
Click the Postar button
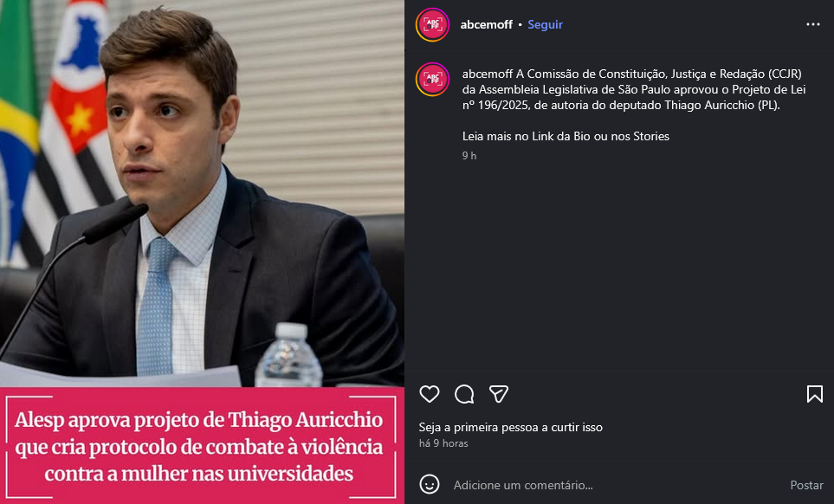coord(806,485)
